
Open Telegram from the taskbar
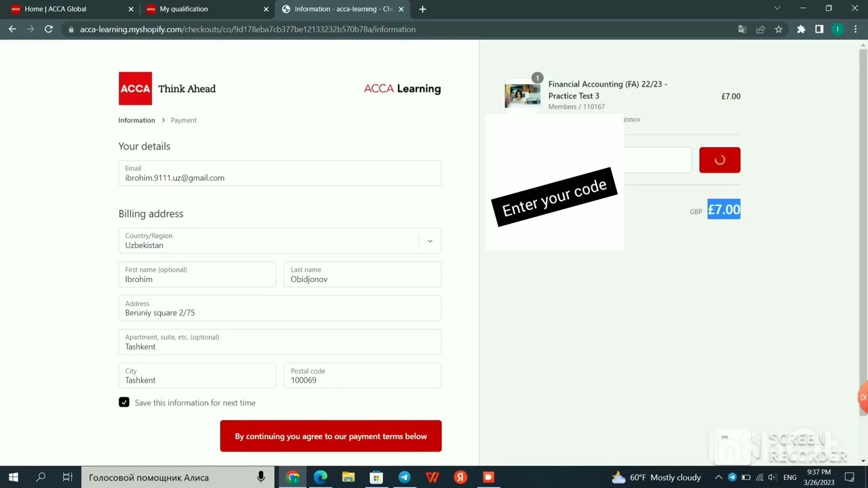pyautogui.click(x=404, y=477)
